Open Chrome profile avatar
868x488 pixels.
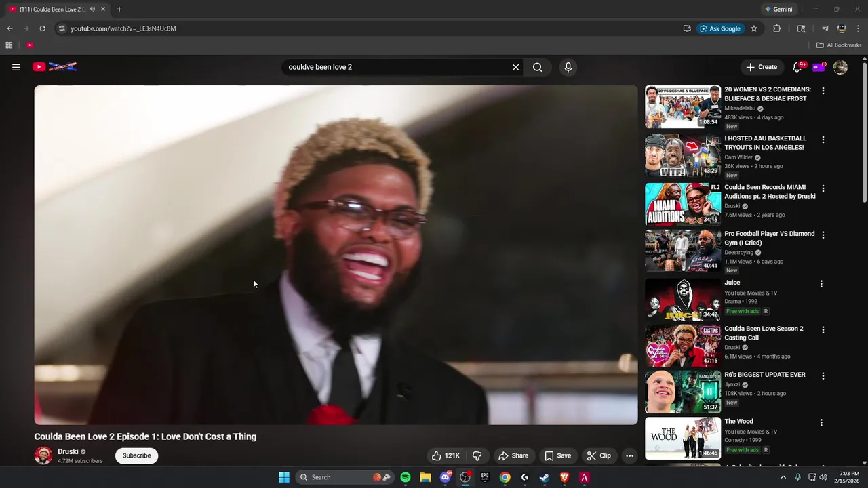click(x=842, y=28)
